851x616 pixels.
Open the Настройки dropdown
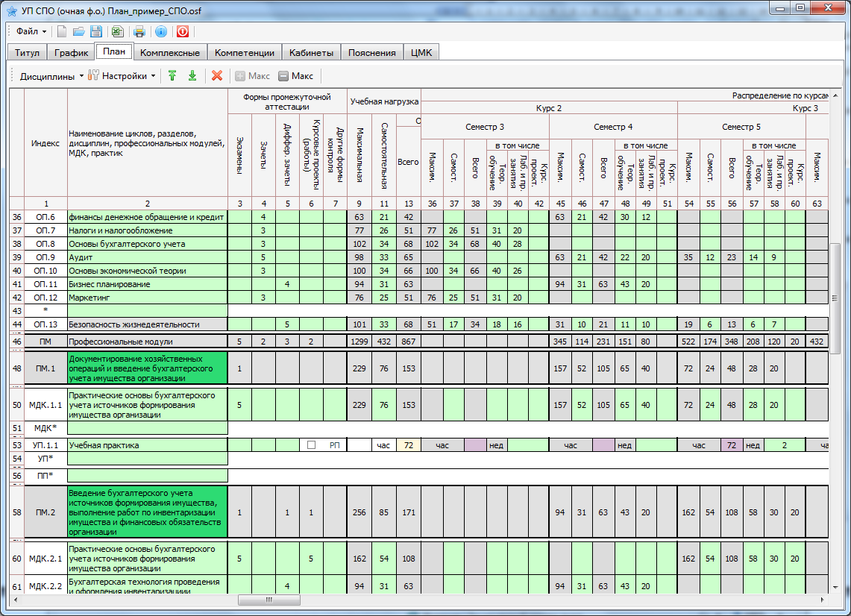(122, 76)
